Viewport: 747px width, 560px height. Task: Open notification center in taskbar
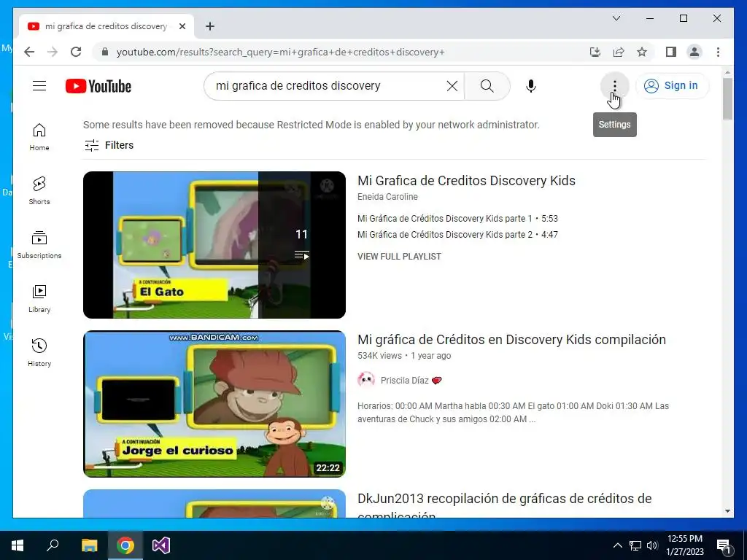click(724, 545)
